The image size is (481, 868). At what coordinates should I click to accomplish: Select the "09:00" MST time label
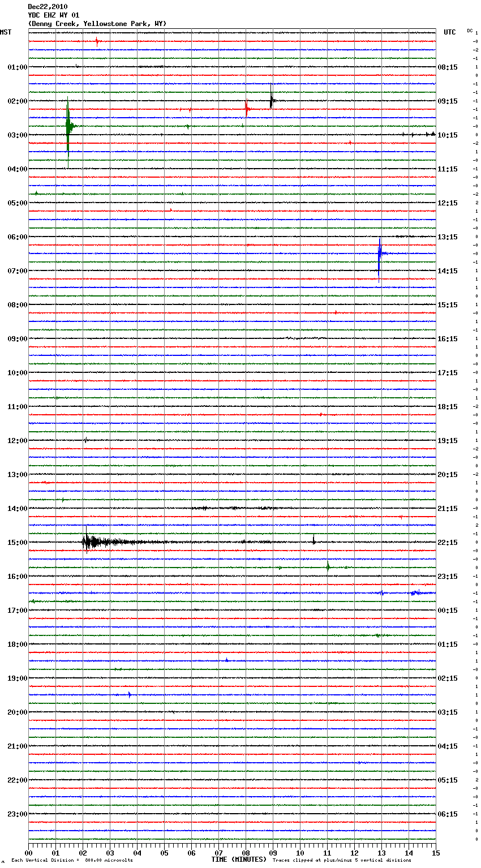click(17, 339)
